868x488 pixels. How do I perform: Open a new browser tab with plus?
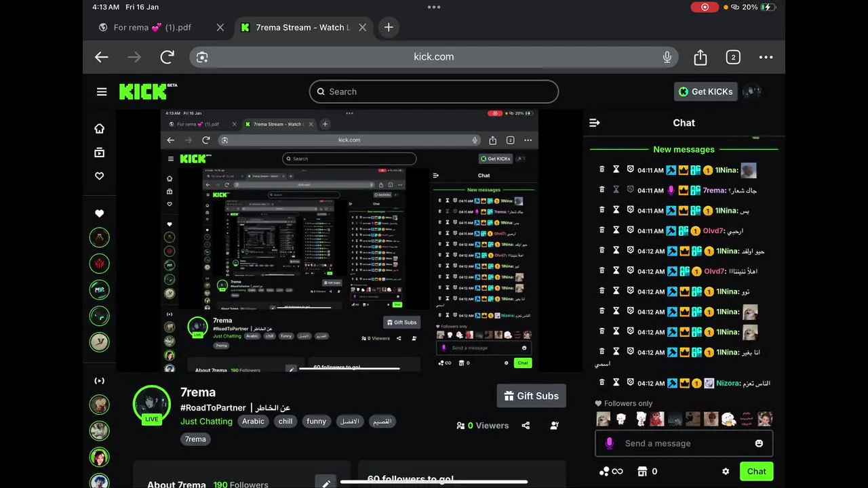click(389, 27)
